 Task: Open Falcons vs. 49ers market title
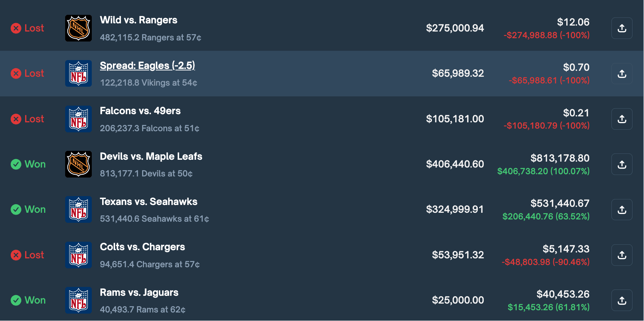[140, 111]
